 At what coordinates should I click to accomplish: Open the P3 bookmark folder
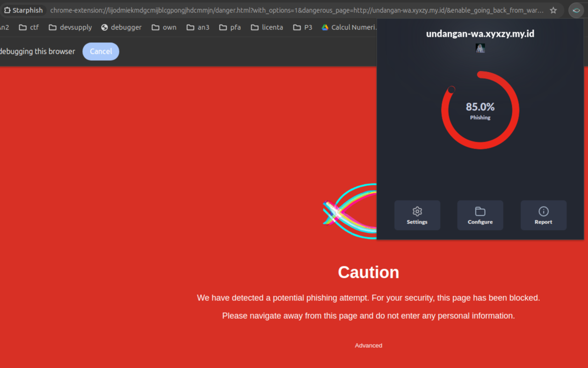[x=302, y=27]
